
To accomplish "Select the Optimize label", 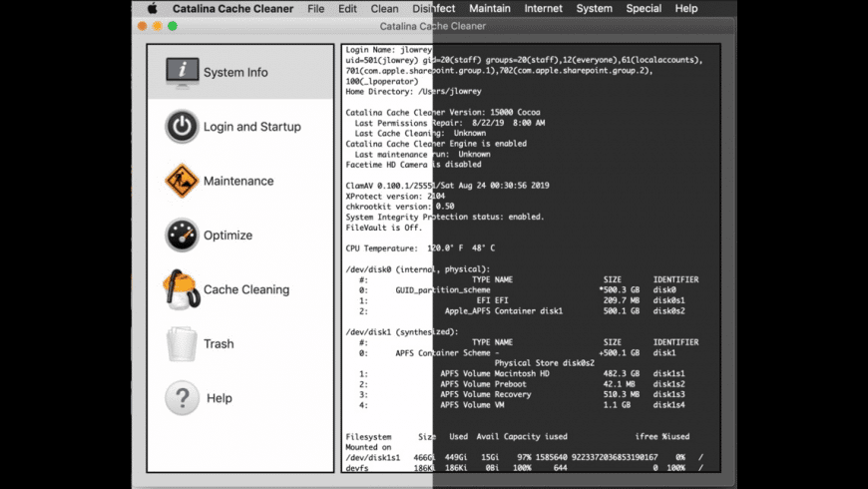I will 227,236.
